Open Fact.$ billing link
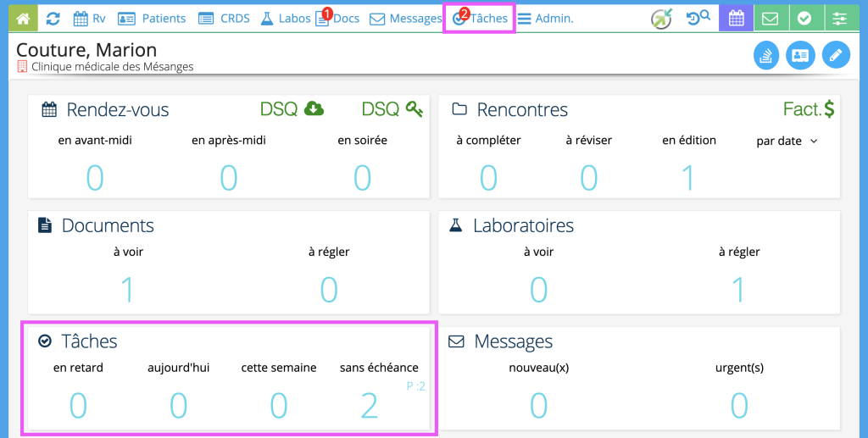868x438 pixels. (x=809, y=109)
